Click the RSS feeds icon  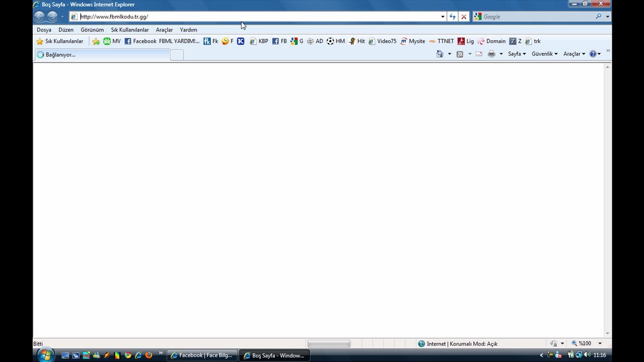(459, 54)
